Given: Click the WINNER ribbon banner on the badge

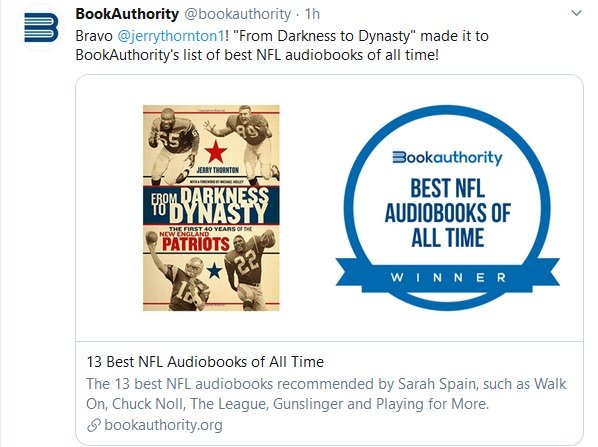Looking at the screenshot, I should point(447,277).
